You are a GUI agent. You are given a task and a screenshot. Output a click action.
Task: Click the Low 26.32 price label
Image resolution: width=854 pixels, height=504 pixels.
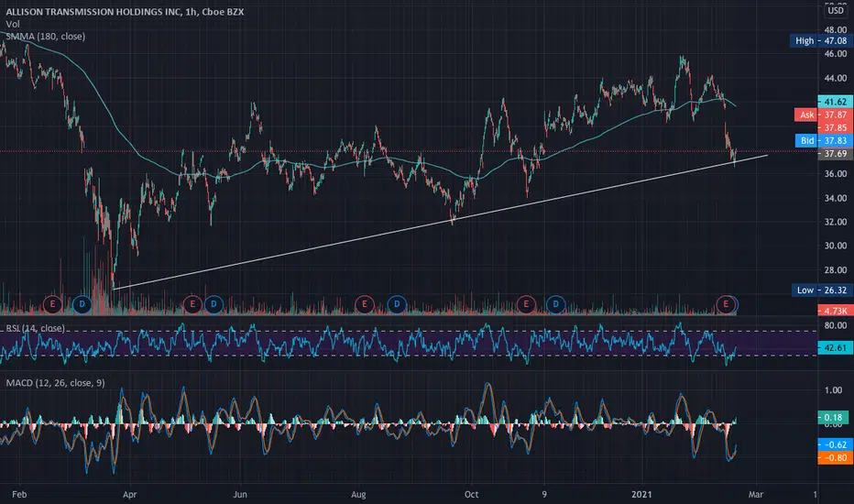click(820, 290)
